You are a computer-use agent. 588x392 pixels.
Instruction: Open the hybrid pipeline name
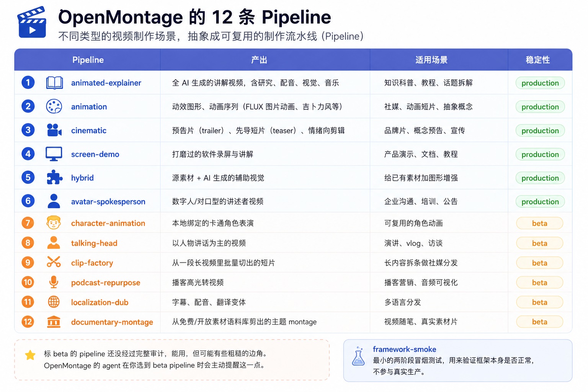point(82,178)
